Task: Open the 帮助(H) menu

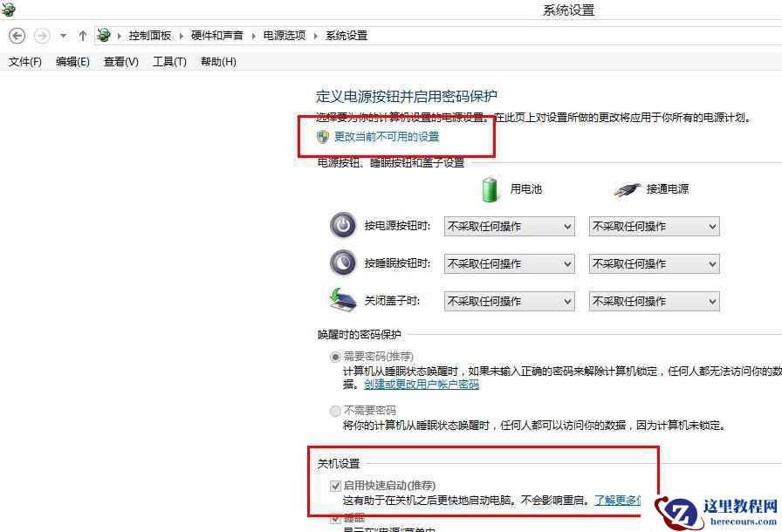Action: click(x=216, y=61)
